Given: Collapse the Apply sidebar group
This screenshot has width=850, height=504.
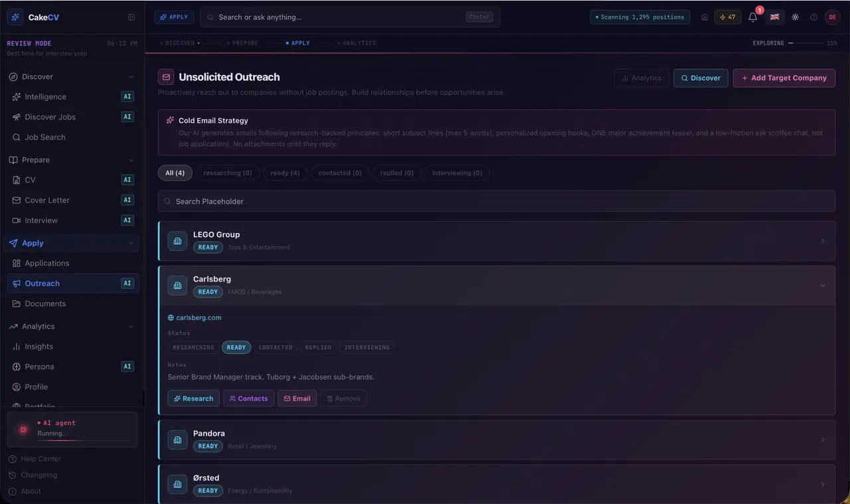Looking at the screenshot, I should point(131,243).
